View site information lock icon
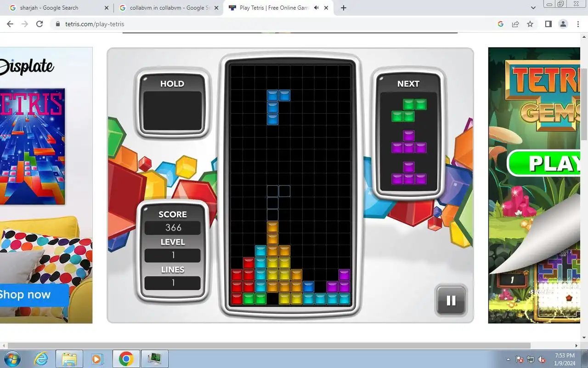Image resolution: width=588 pixels, height=368 pixels. pos(58,24)
